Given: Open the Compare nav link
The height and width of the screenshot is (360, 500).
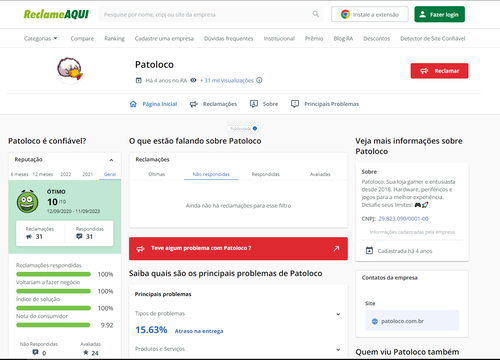Looking at the screenshot, I should coord(82,39).
